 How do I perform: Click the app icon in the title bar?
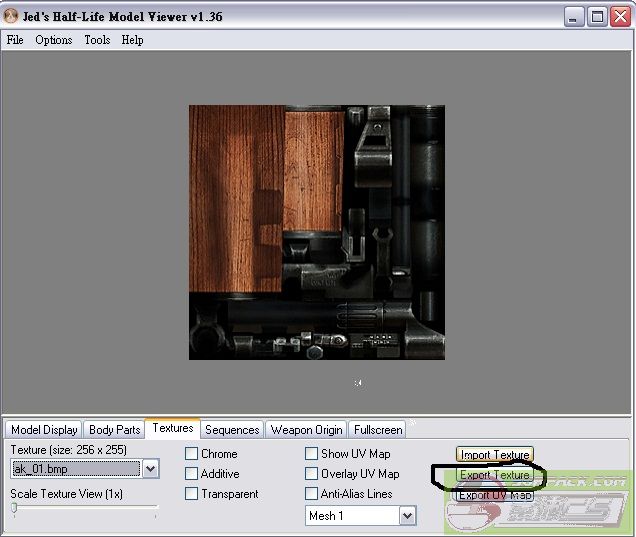12,16
